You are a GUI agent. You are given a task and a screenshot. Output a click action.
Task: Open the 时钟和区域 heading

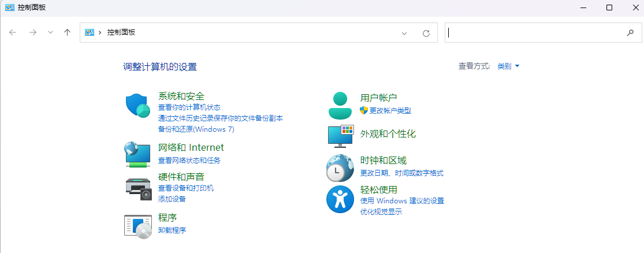(x=383, y=160)
